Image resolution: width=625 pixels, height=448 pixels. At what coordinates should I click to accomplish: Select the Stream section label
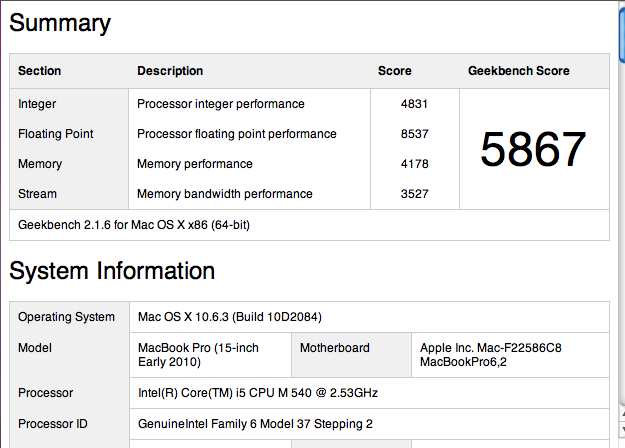tap(37, 194)
